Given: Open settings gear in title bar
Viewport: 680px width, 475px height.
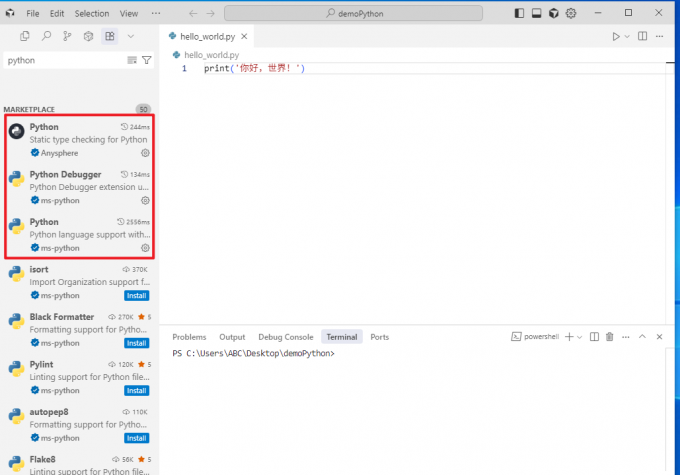Looking at the screenshot, I should [571, 13].
